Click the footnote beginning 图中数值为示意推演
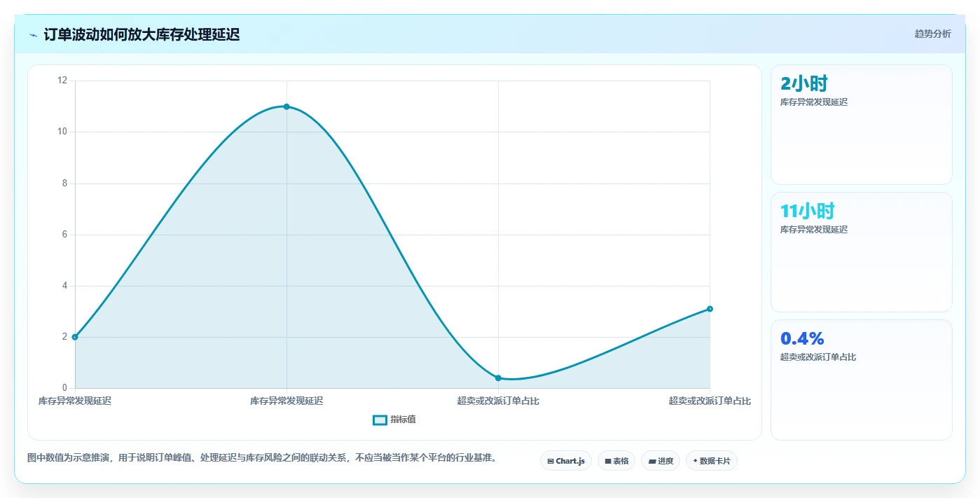The width and height of the screenshot is (980, 498). [263, 458]
